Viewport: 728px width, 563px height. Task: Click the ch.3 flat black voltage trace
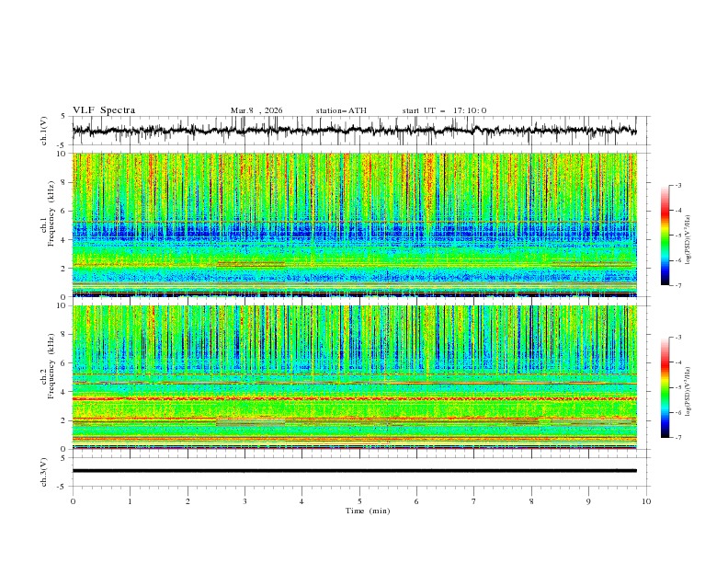coord(354,471)
